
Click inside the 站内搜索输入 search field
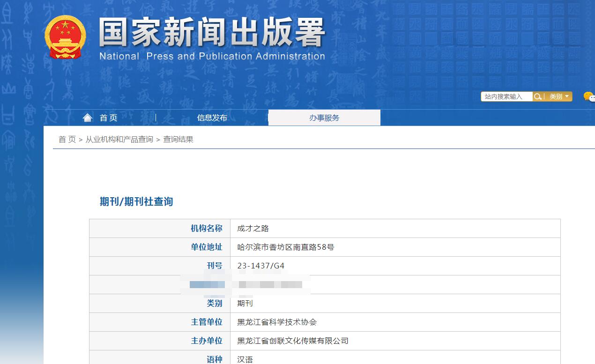coord(506,97)
